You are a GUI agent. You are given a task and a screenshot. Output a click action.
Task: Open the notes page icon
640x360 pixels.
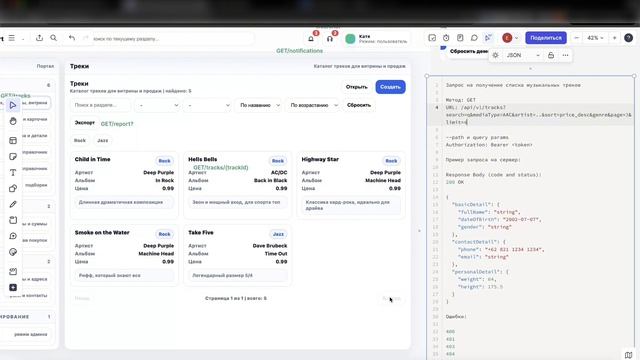click(460, 38)
